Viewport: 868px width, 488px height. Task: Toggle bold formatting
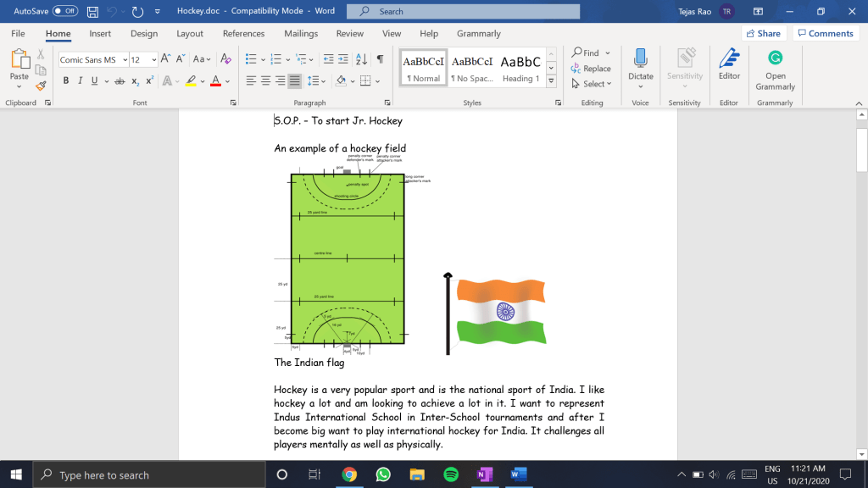tap(66, 81)
